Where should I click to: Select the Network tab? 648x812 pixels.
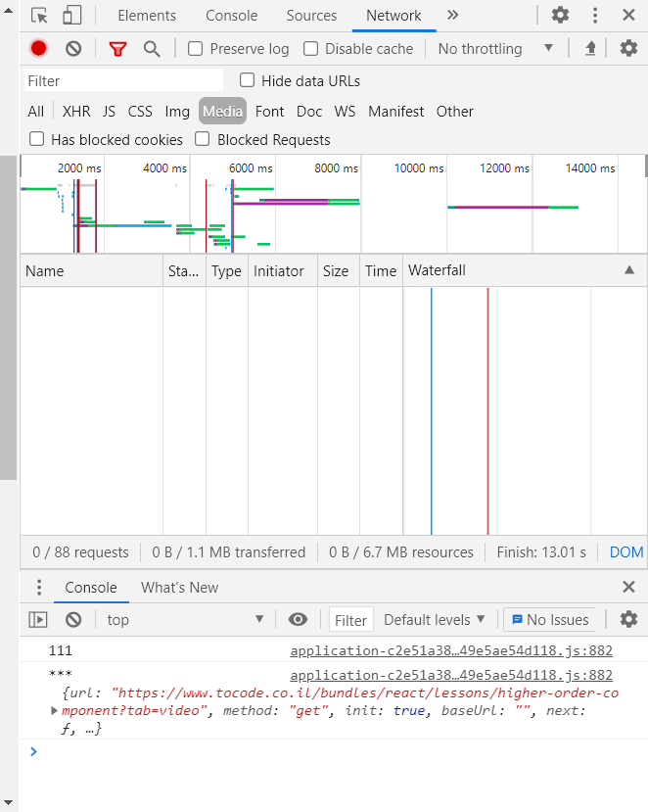tap(393, 16)
